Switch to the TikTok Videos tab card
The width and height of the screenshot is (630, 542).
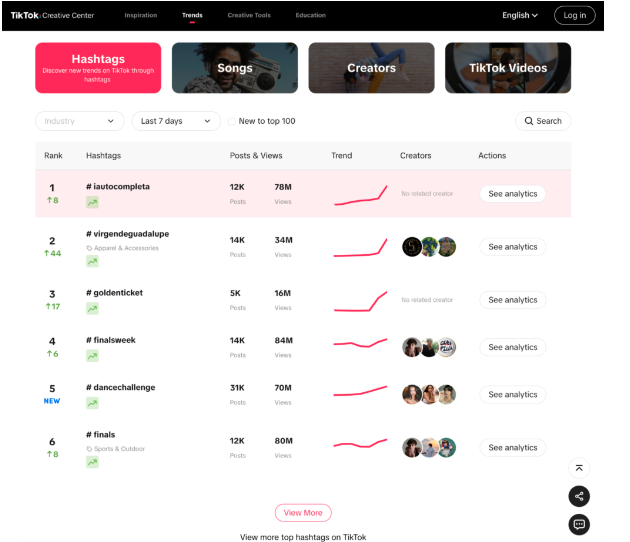[x=508, y=68]
